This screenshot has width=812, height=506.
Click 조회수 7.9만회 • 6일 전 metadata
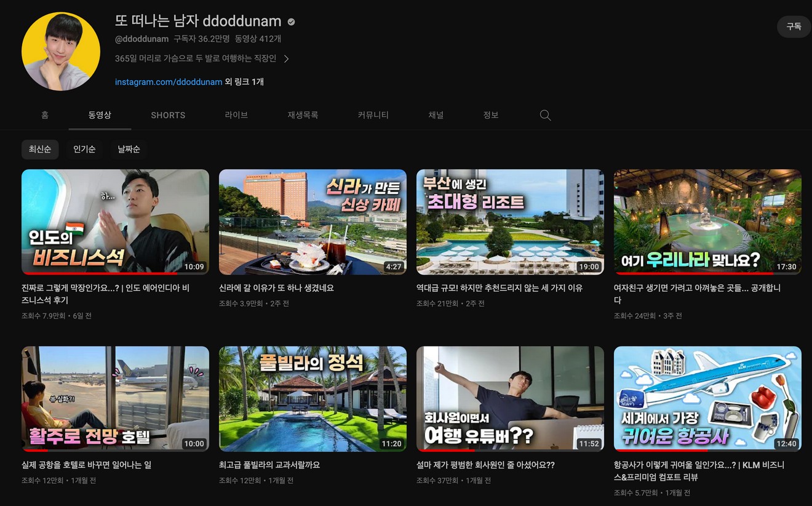point(57,316)
